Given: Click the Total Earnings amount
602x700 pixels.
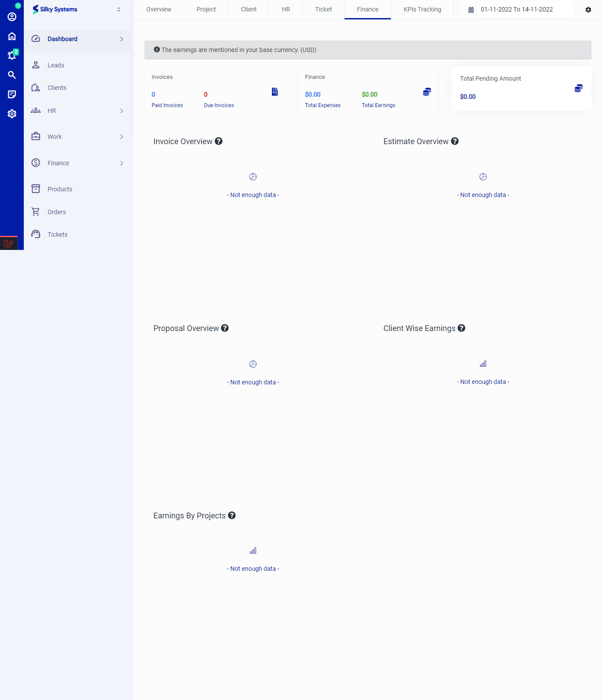Looking at the screenshot, I should tap(370, 94).
